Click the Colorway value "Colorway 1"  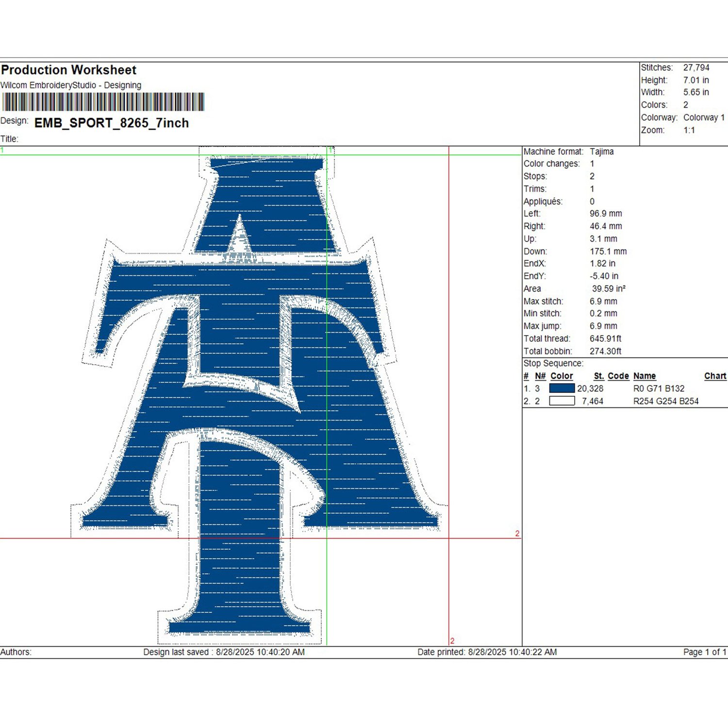(704, 118)
